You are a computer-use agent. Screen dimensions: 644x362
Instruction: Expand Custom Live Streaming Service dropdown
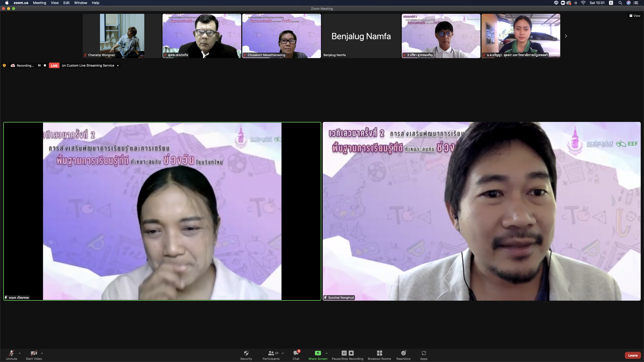pos(118,66)
